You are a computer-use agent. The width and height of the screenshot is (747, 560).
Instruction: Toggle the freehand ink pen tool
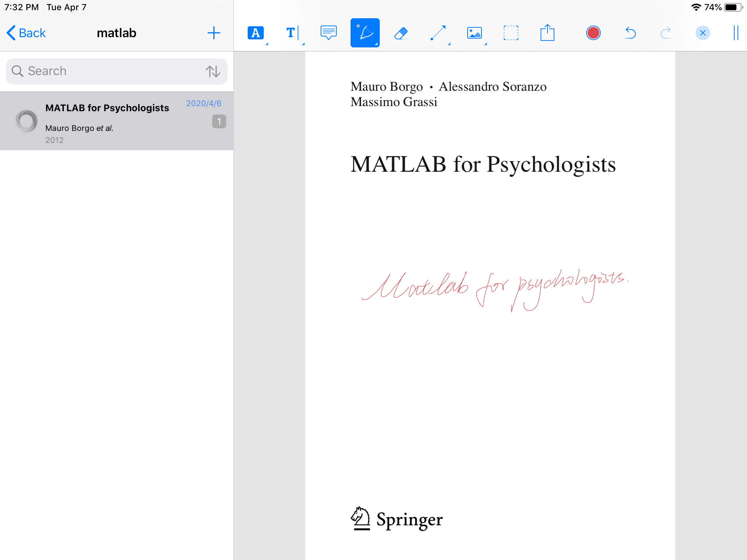365,33
